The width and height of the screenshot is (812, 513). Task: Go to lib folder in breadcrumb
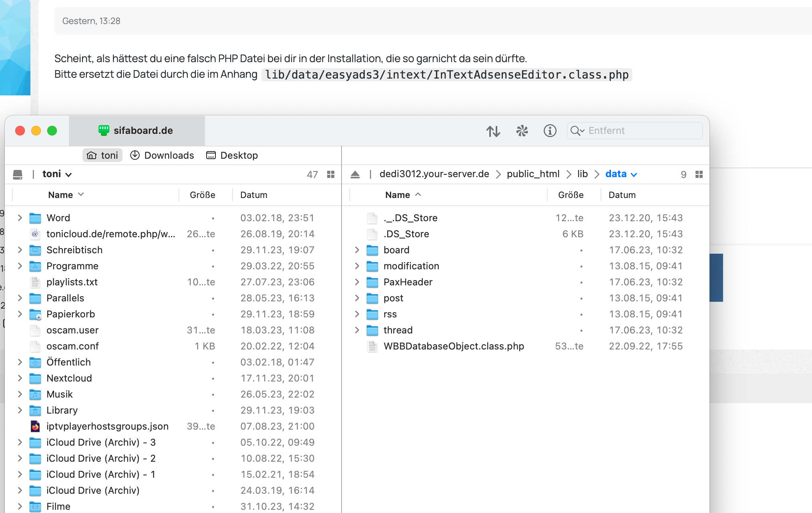582,174
